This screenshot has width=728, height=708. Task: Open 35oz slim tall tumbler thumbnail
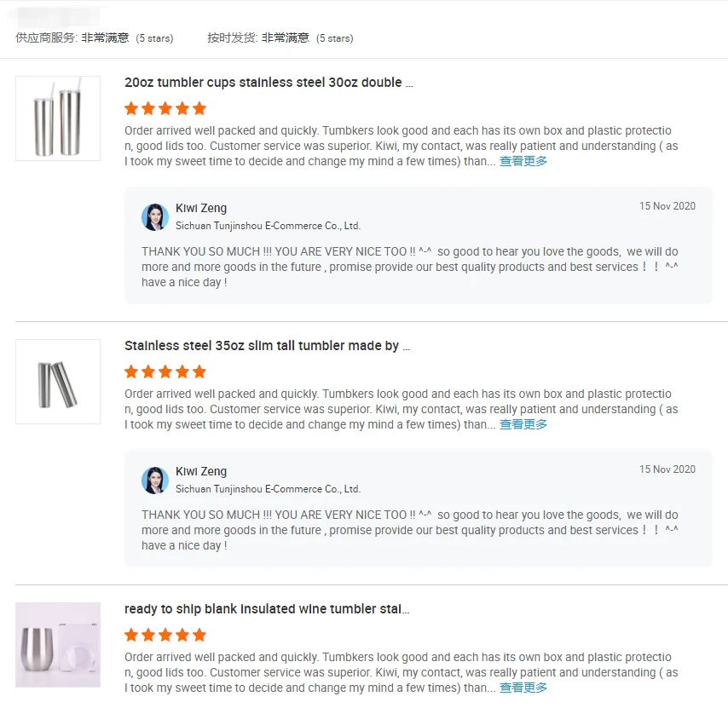58,382
